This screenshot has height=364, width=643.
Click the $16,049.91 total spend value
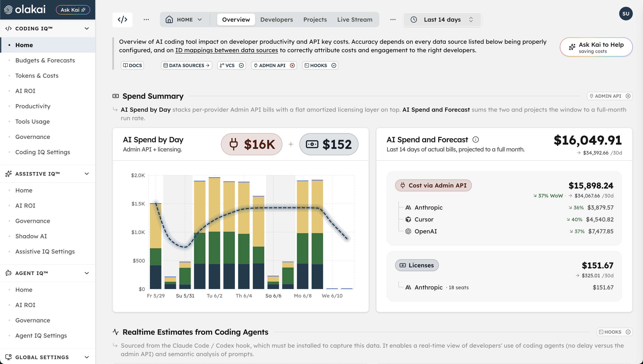pos(588,140)
